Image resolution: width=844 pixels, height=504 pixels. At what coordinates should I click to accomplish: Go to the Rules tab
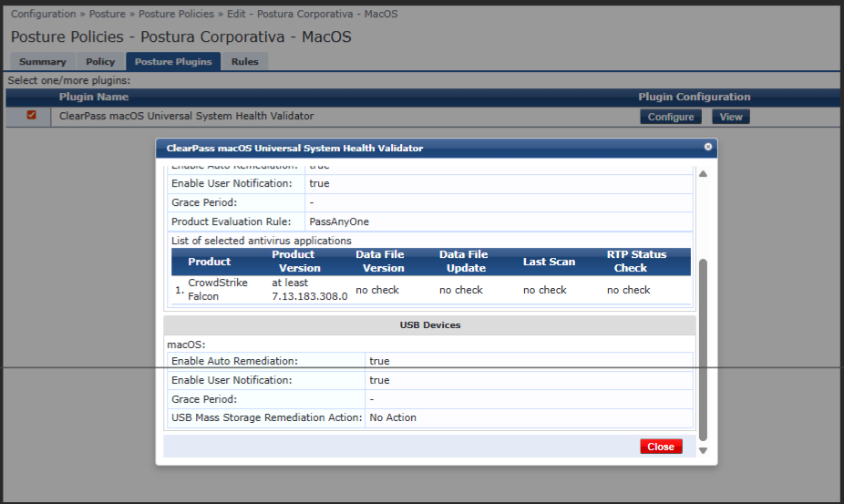[x=245, y=61]
